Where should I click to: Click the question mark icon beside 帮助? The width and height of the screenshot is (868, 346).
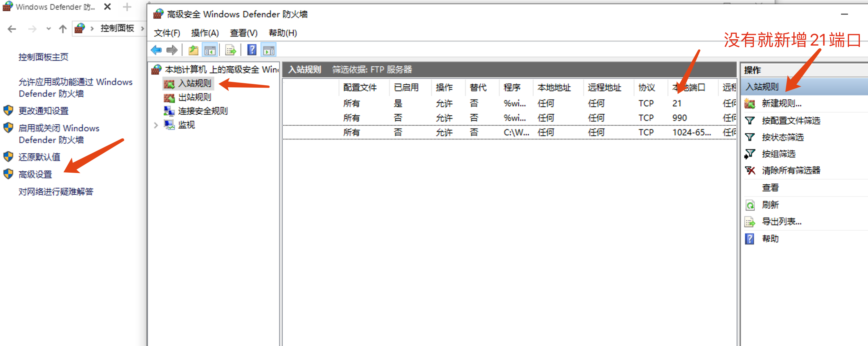click(749, 239)
